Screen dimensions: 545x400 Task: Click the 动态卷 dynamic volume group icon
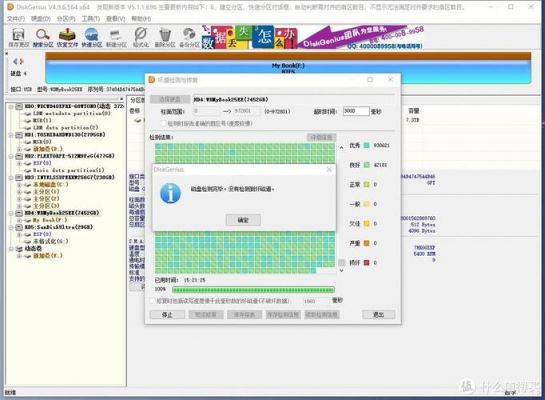click(x=19, y=248)
